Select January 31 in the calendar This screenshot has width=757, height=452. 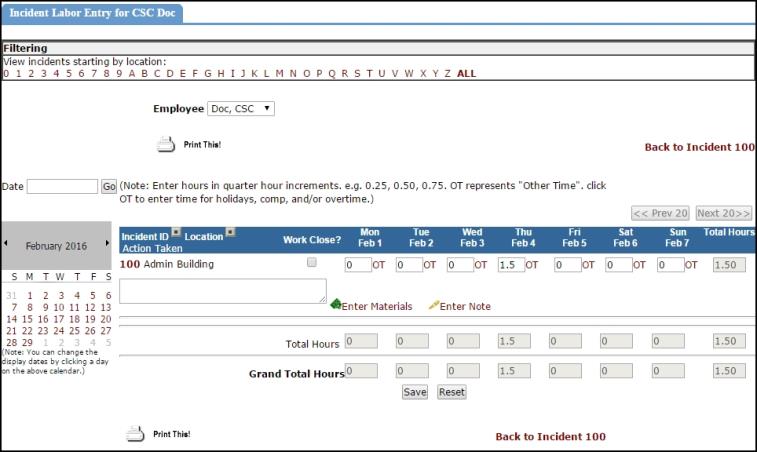pos(12,296)
